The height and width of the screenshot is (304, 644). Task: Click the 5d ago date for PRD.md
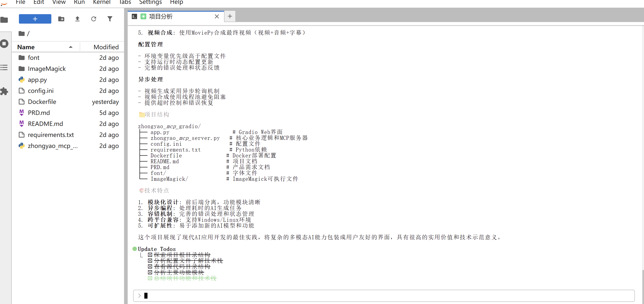point(109,113)
